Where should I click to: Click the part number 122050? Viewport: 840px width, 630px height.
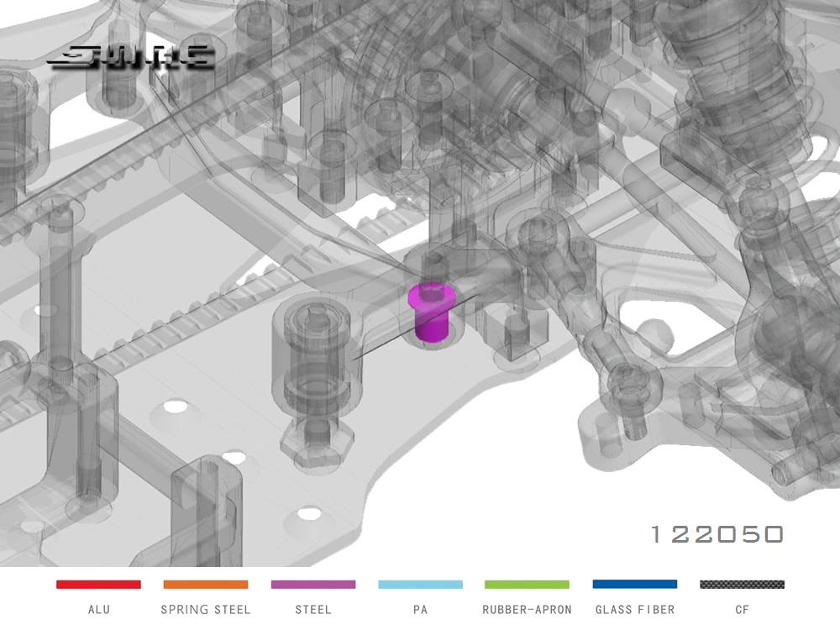pyautogui.click(x=717, y=534)
